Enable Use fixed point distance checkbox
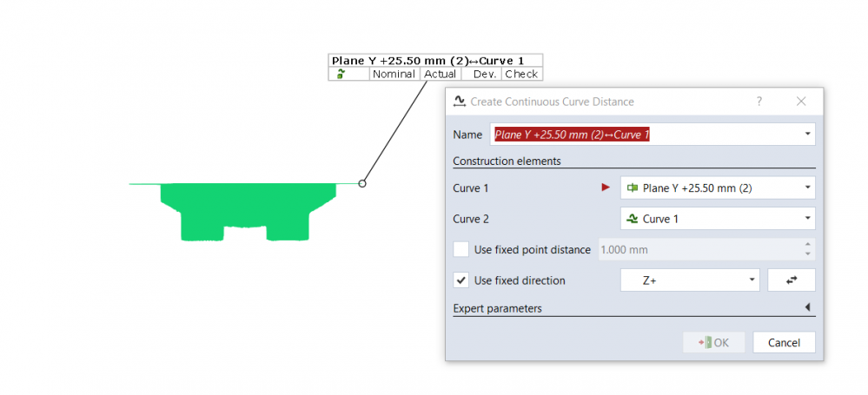Screen dimensions: 868x395 [x=461, y=249]
